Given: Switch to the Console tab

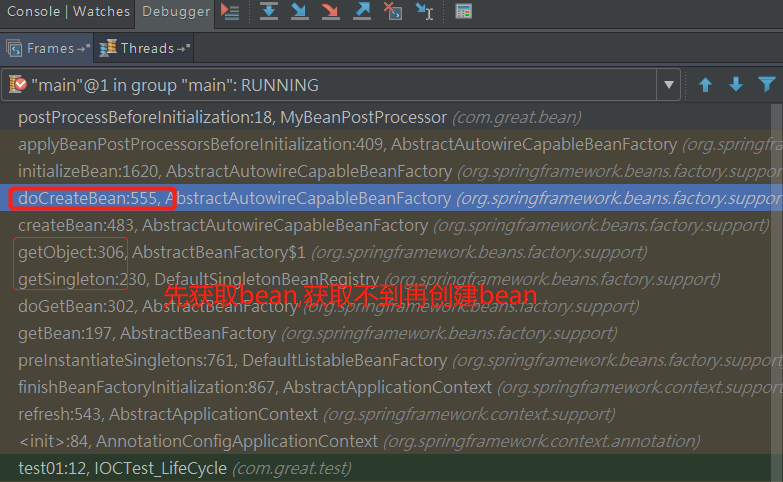Looking at the screenshot, I should pos(33,11).
